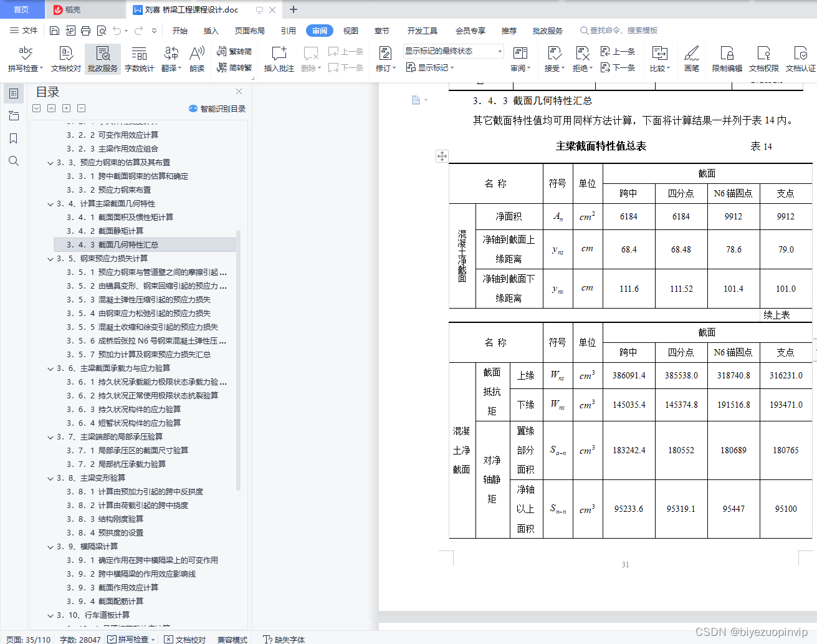Collapse outline section 3.4 计算主梁截面几何特性

pyautogui.click(x=50, y=204)
